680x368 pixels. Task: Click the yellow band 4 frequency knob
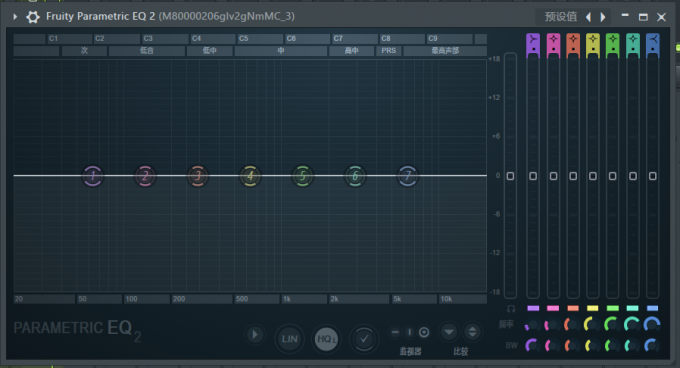(x=592, y=324)
